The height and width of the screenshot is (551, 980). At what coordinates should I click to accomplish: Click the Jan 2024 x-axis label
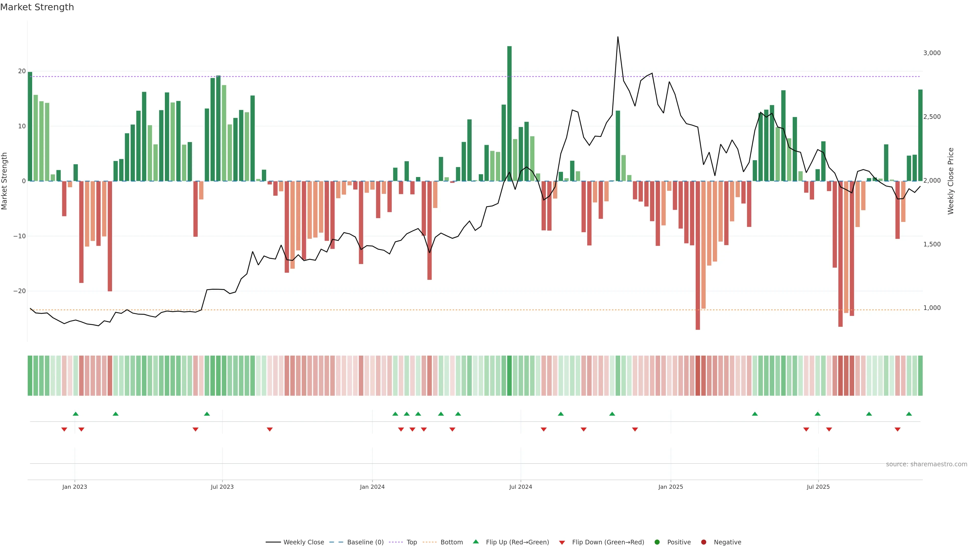pos(372,487)
